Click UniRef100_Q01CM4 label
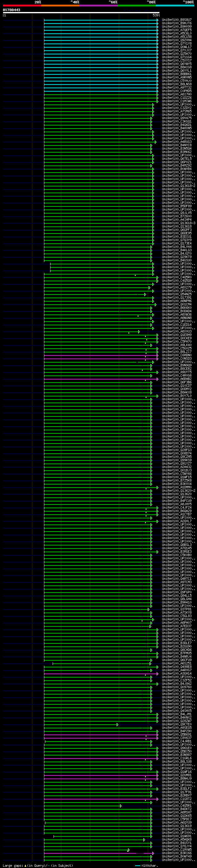Image resolution: width=197 pixels, height=868 pixels. (177, 304)
